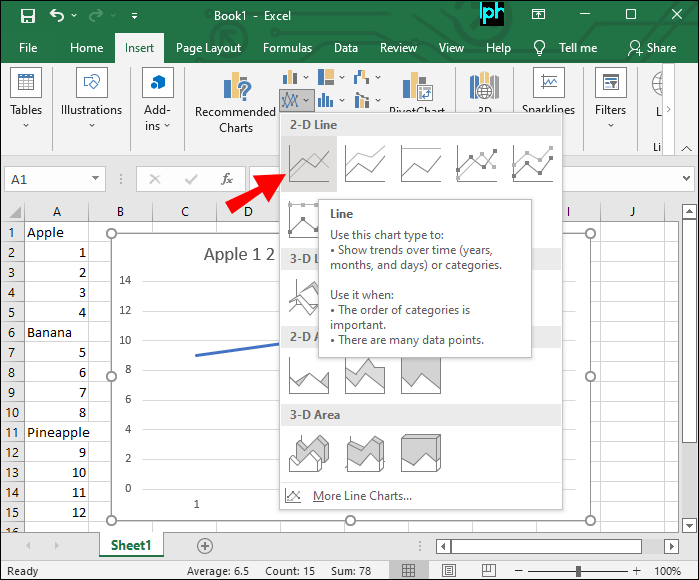Pick the 100% Stacked Line chart

click(x=421, y=164)
